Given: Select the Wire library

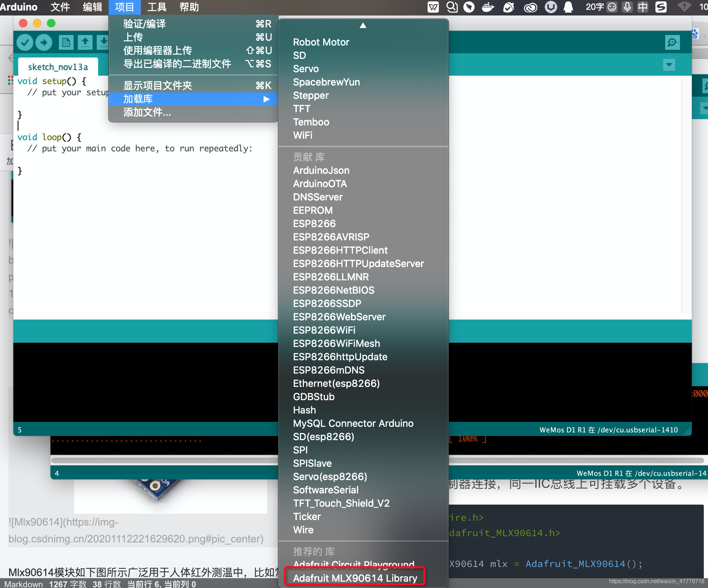Looking at the screenshot, I should (x=363, y=530).
